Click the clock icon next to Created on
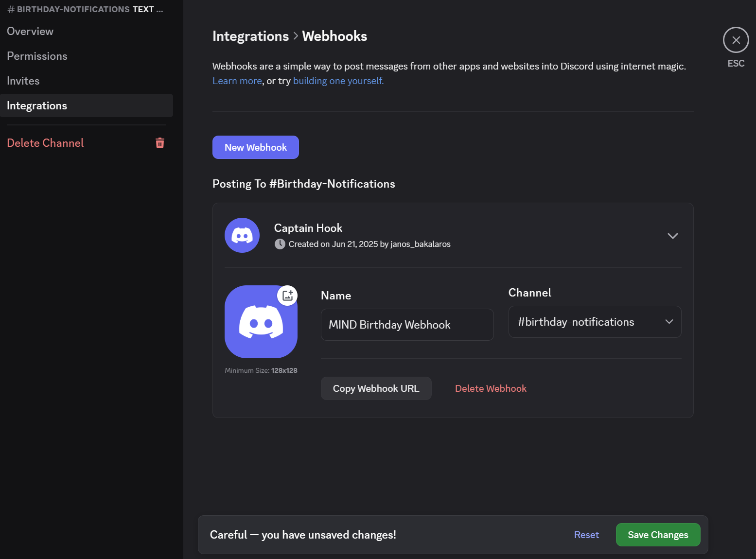Image resolution: width=756 pixels, height=559 pixels. 280,244
